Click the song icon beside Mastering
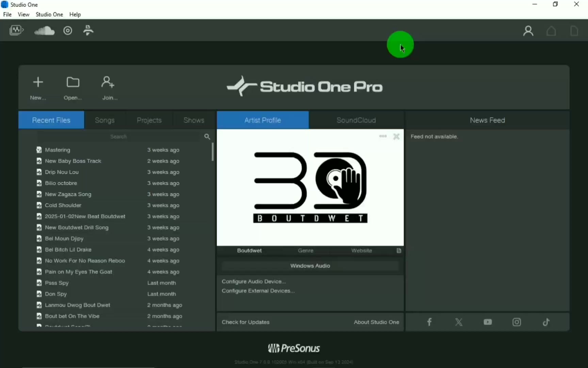Screen dimensions: 588x368 pyautogui.click(x=39, y=150)
